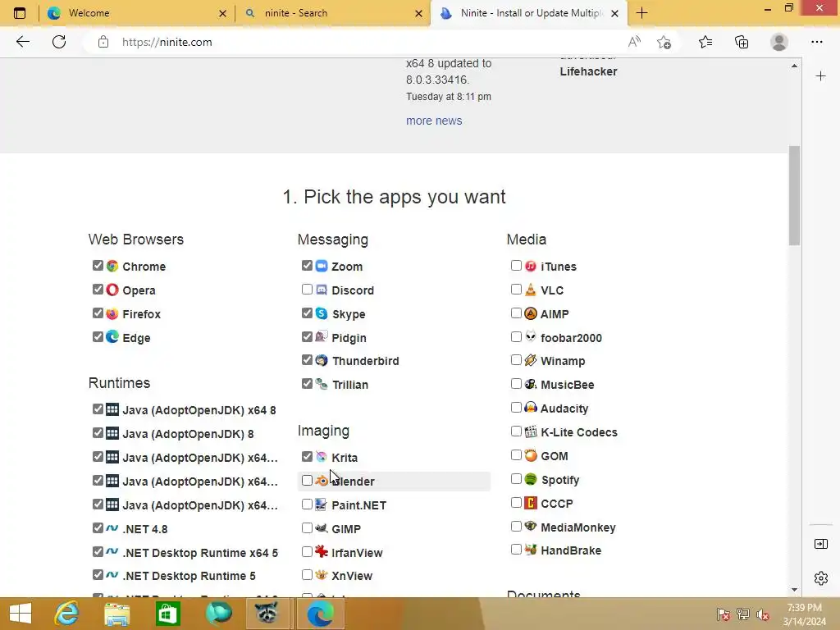Open Edge settings and more menu

tap(816, 42)
